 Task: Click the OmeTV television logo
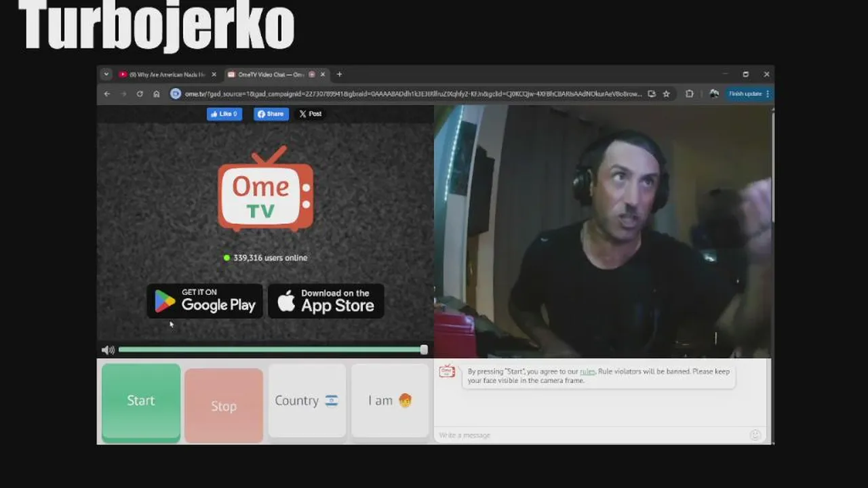click(x=266, y=189)
